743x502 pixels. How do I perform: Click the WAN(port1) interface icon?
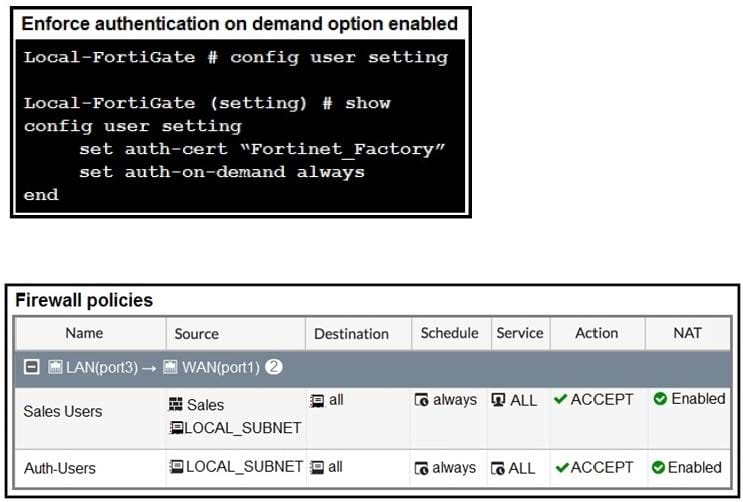click(170, 367)
